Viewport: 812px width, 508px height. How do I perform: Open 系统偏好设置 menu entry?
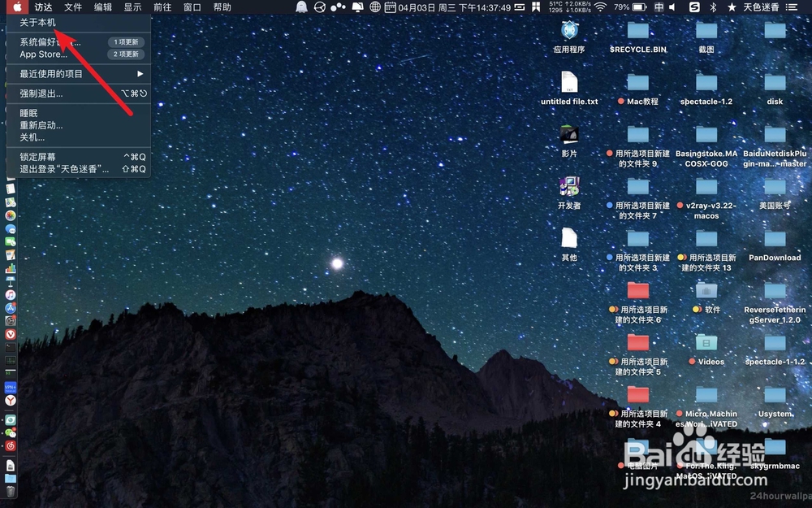point(79,42)
